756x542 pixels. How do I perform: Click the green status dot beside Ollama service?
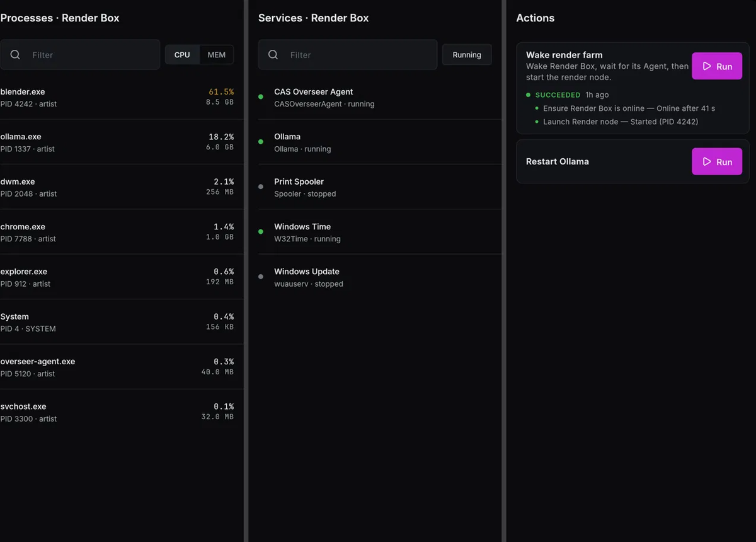pyautogui.click(x=261, y=142)
